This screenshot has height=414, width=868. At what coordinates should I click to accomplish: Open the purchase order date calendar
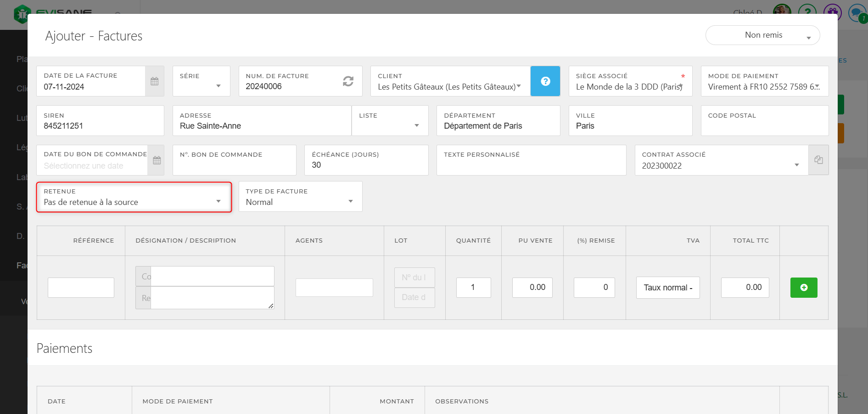pyautogui.click(x=157, y=160)
